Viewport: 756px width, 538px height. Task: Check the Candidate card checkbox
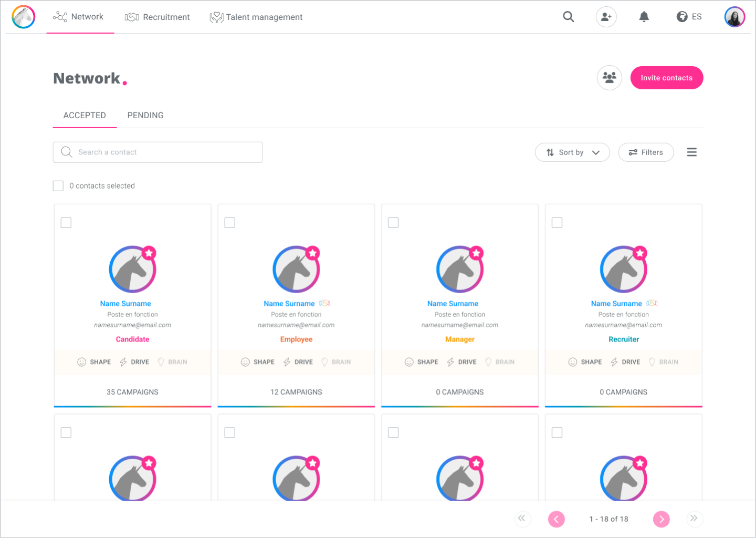click(x=66, y=223)
